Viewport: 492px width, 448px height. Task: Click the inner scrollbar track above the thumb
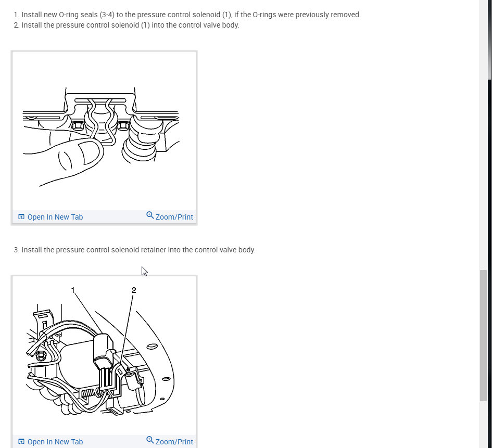[484, 135]
